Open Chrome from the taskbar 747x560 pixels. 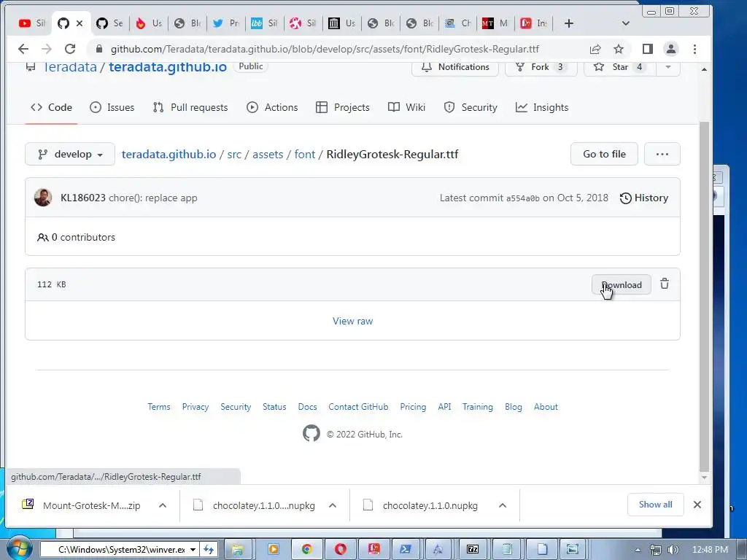[x=306, y=550]
